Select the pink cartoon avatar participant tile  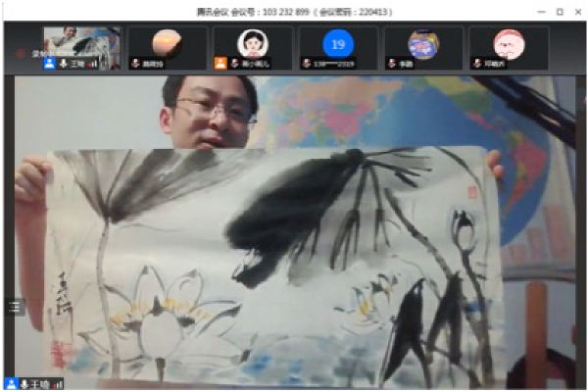coord(510,48)
